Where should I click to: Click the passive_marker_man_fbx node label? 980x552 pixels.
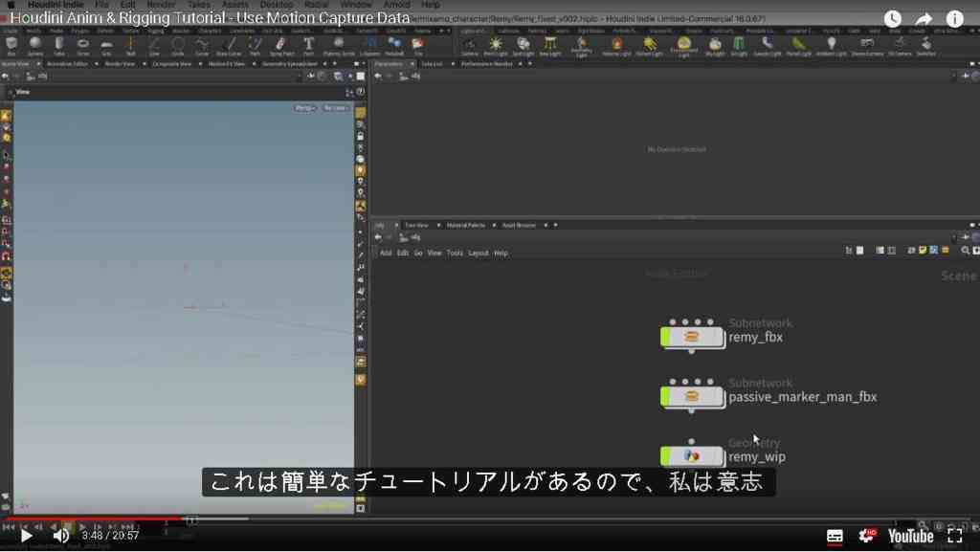[x=803, y=397]
